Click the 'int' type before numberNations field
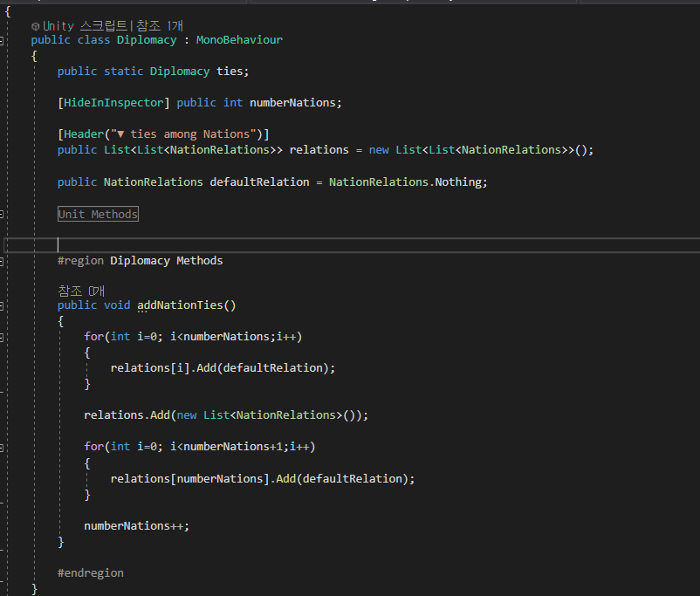700x596 pixels. point(233,103)
